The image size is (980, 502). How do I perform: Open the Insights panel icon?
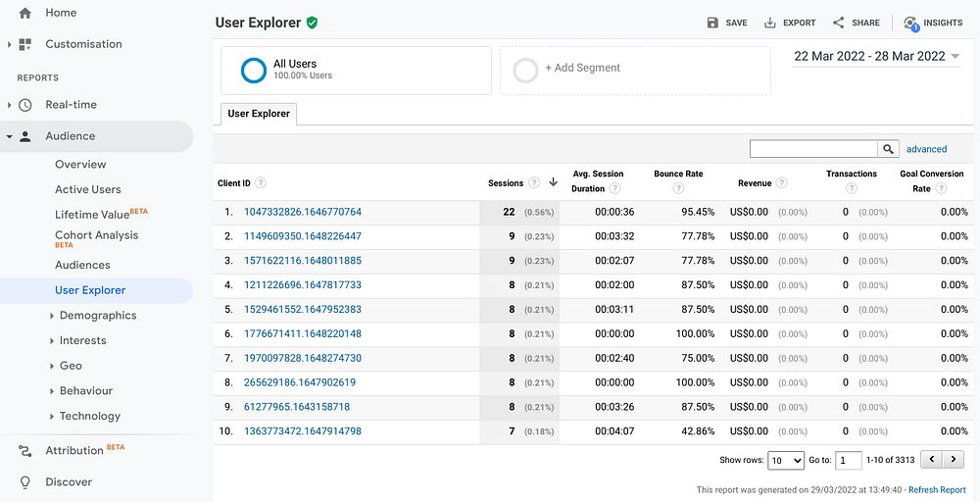click(911, 23)
